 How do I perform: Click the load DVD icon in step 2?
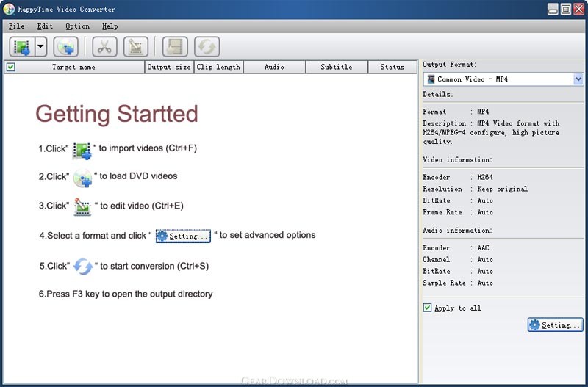point(82,178)
